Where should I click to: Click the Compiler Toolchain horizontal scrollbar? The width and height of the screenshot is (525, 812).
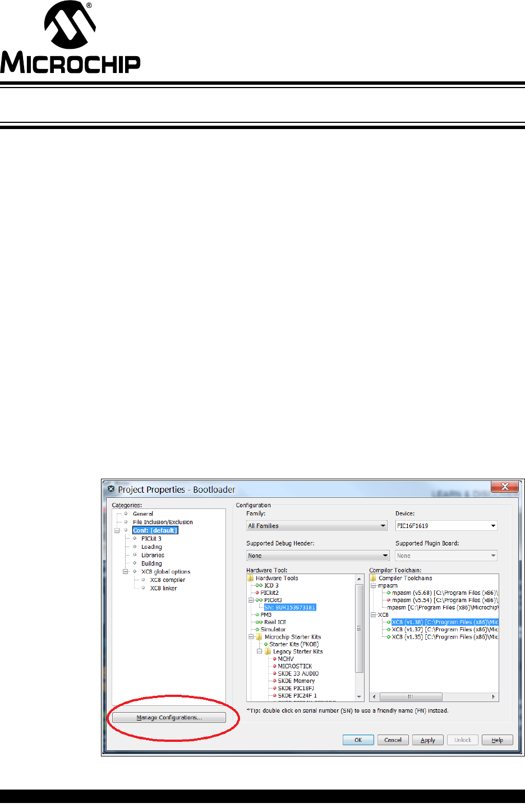click(x=411, y=696)
